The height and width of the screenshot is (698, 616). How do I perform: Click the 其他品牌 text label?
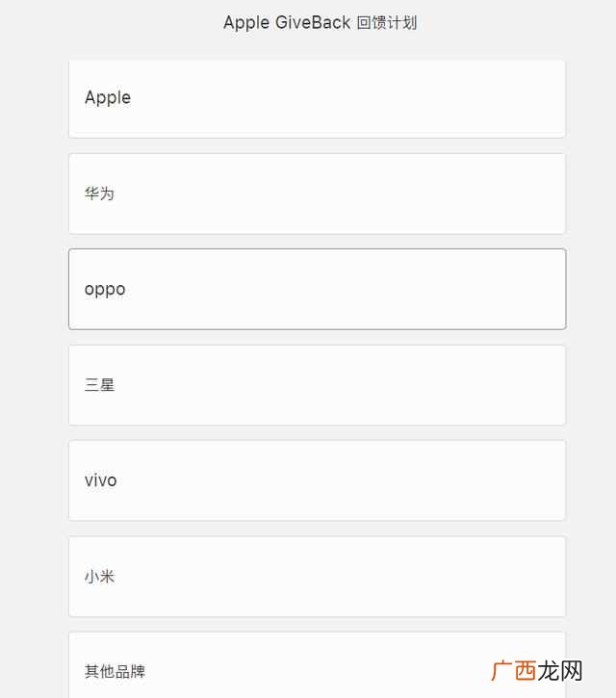(115, 671)
